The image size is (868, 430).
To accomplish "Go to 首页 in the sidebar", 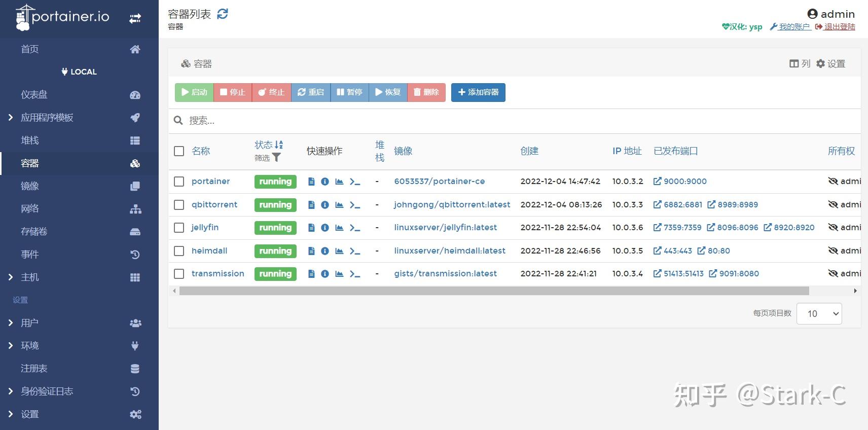I will tap(80, 49).
